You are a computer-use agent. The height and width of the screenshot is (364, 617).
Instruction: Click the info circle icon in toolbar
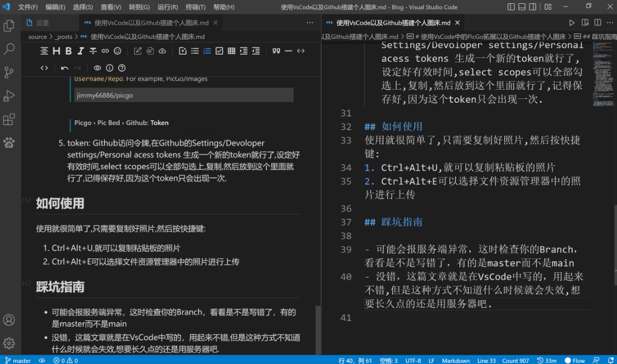[109, 68]
